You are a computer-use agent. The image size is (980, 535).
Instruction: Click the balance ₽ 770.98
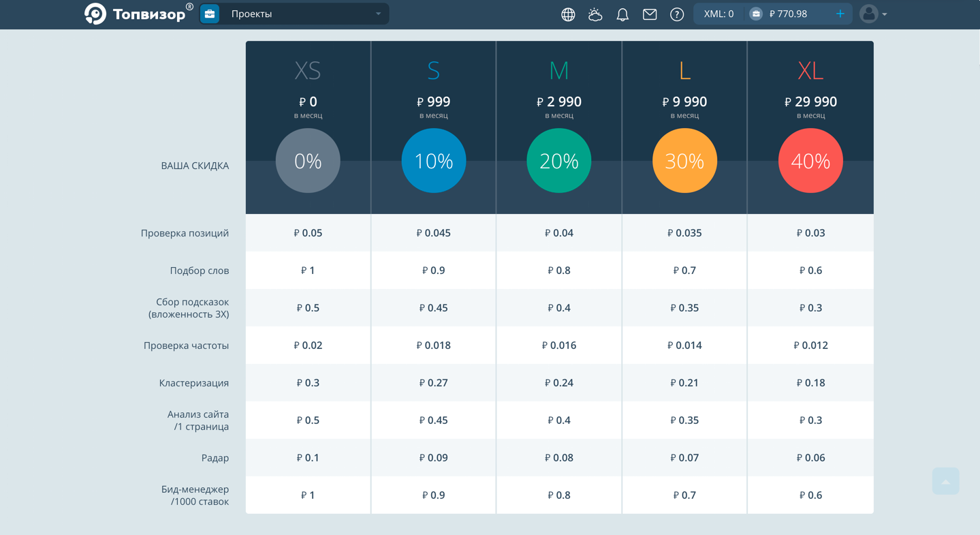click(x=788, y=14)
